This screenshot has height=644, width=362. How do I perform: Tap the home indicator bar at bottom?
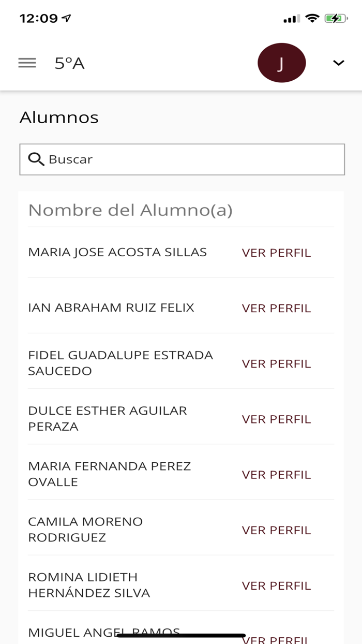click(x=181, y=634)
